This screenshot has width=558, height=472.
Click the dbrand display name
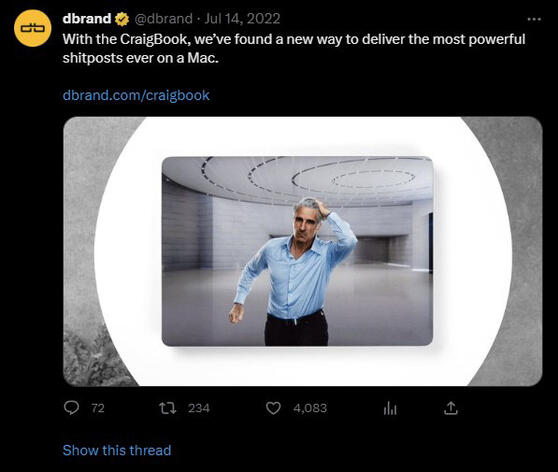86,19
